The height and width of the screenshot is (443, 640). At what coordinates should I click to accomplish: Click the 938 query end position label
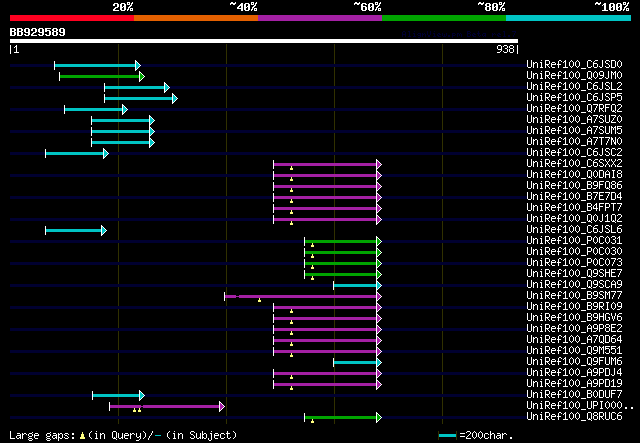click(505, 49)
